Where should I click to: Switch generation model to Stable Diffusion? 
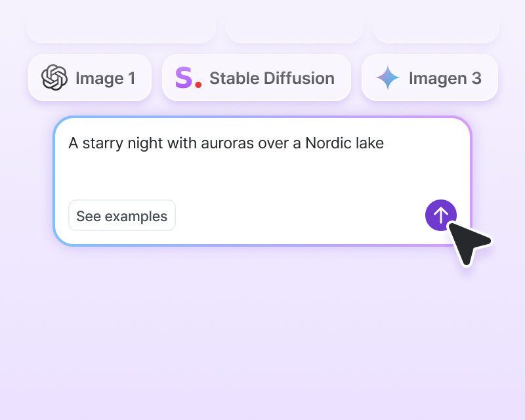256,77
